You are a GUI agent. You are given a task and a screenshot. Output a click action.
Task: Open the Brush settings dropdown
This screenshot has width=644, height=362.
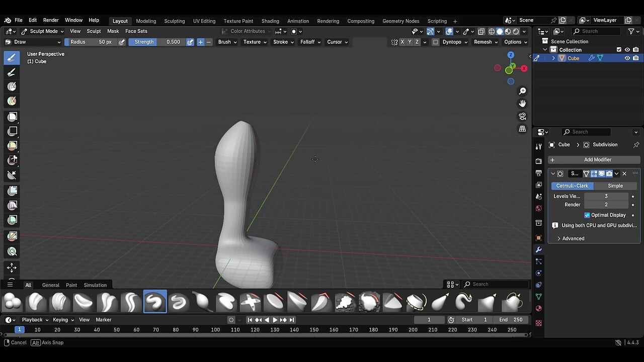coord(227,42)
